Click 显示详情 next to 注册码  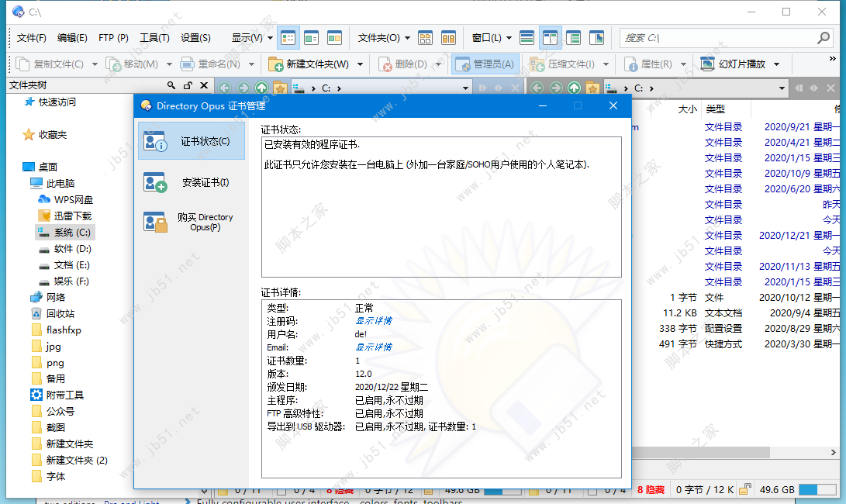click(x=375, y=321)
